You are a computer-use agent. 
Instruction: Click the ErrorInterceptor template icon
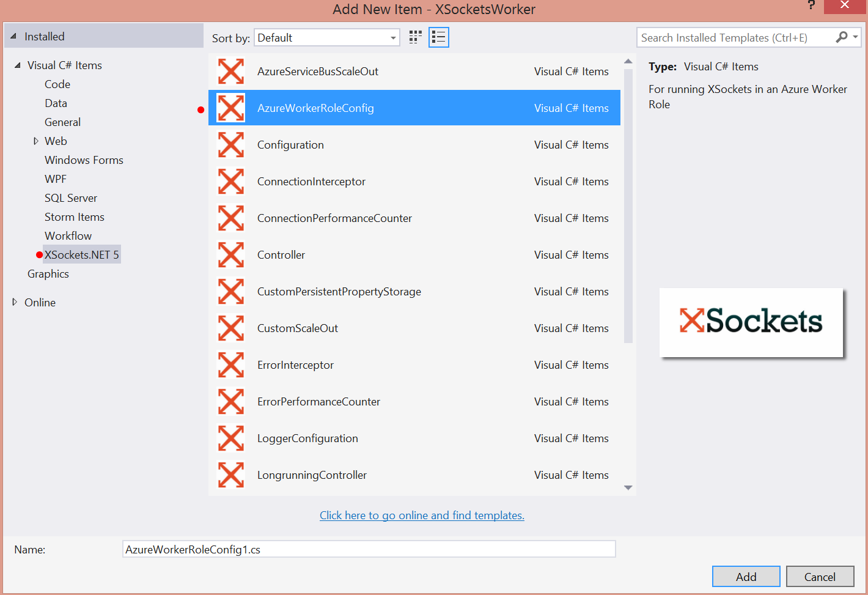(x=231, y=365)
